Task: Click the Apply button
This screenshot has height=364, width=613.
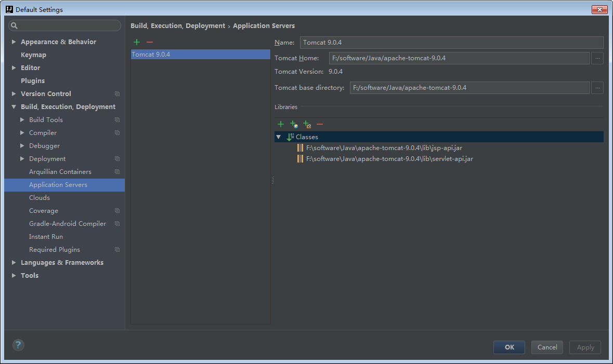Action: point(585,347)
